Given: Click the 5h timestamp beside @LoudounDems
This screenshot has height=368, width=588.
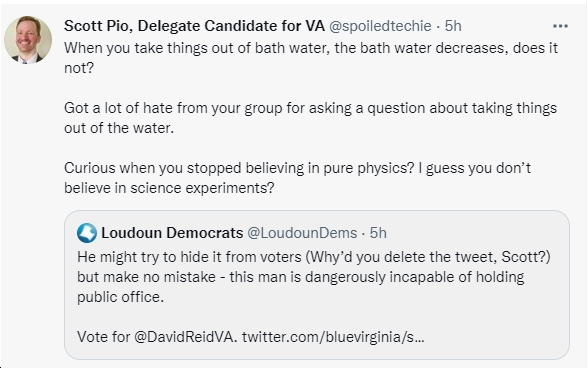Looking at the screenshot, I should 378,233.
